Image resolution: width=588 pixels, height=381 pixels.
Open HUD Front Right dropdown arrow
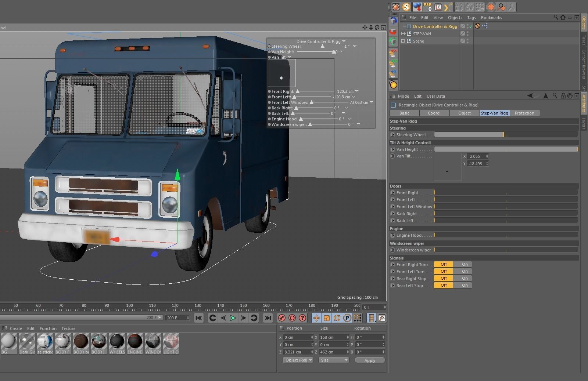[356, 91]
